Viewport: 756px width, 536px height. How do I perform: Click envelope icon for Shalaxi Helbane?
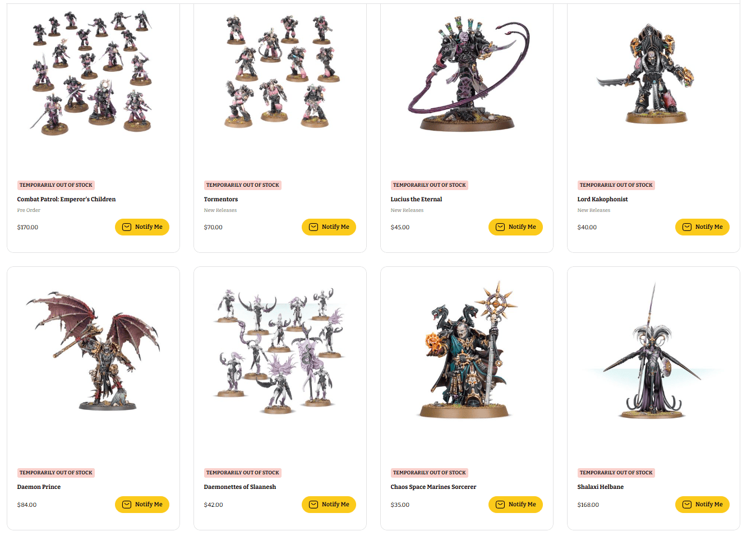[687, 505]
